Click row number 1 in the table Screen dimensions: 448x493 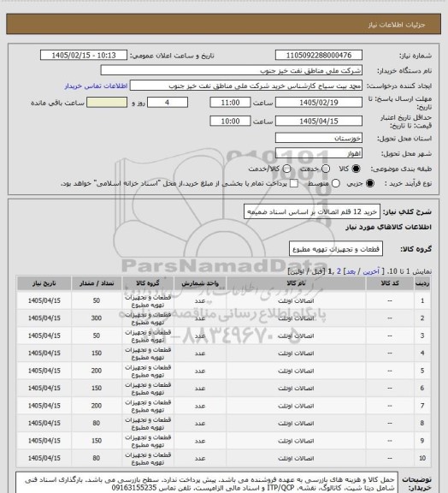coord(422,300)
